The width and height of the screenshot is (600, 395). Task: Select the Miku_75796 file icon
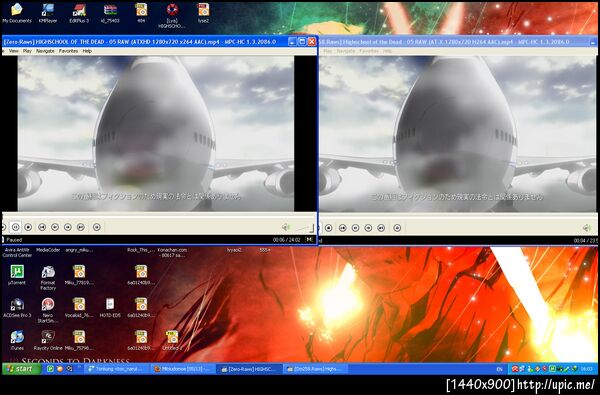pyautogui.click(x=79, y=340)
